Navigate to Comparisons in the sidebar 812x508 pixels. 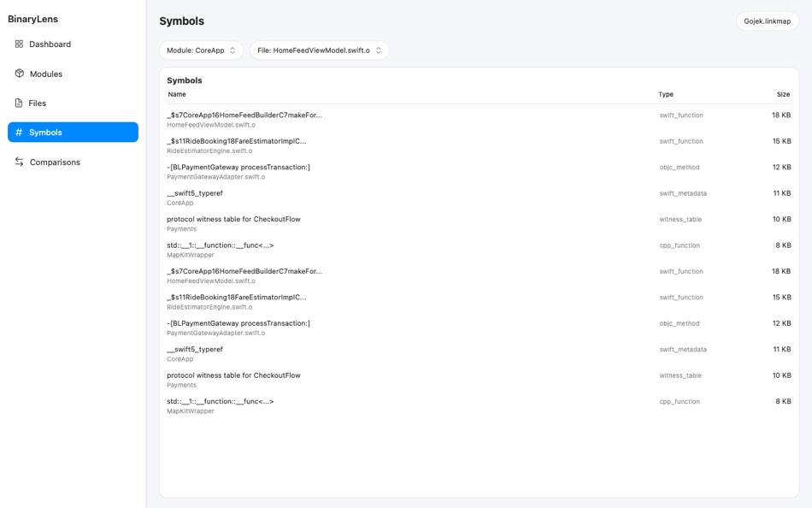pyautogui.click(x=53, y=162)
